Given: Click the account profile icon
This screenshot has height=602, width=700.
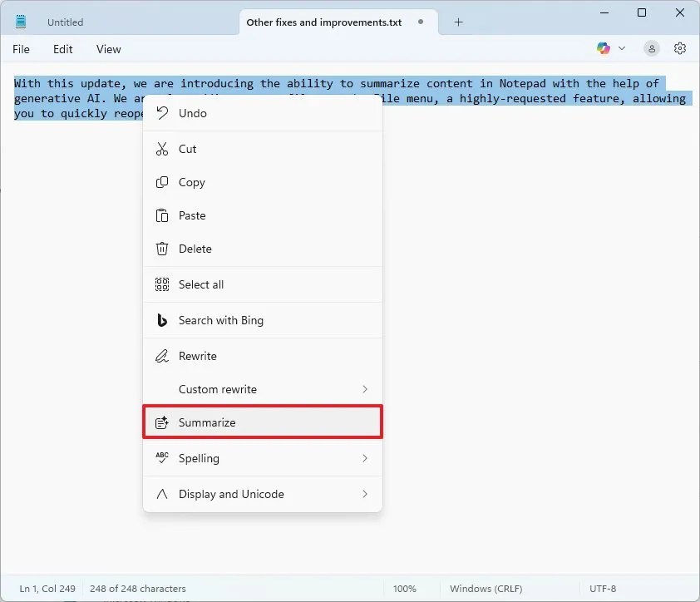Looking at the screenshot, I should (x=651, y=48).
